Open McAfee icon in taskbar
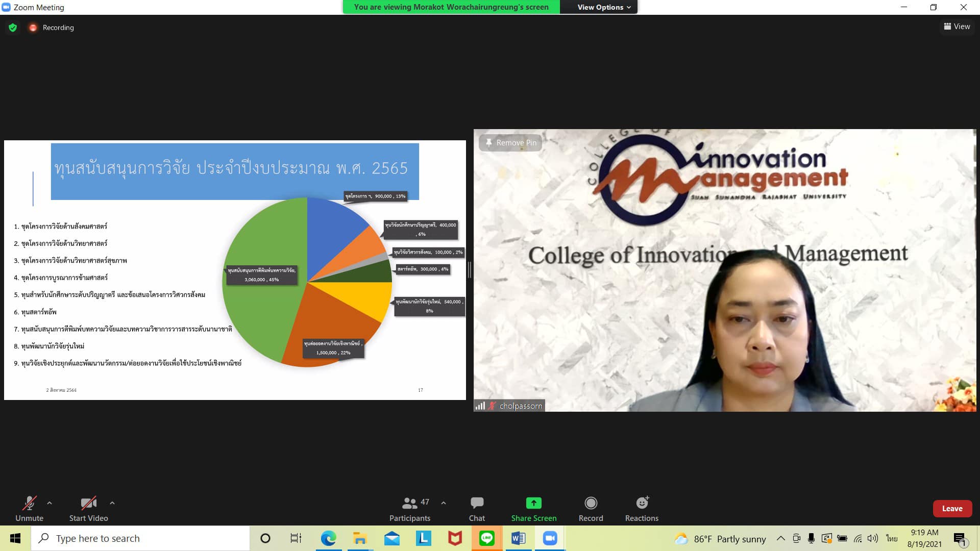 [455, 538]
